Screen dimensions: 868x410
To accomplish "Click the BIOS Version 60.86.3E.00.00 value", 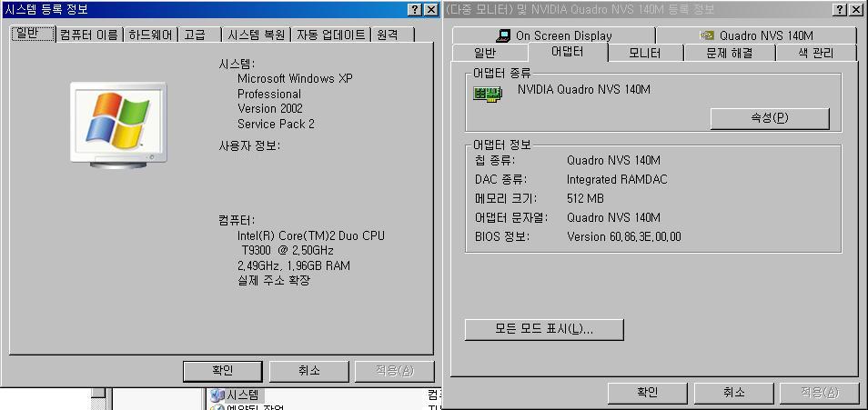I will [624, 236].
